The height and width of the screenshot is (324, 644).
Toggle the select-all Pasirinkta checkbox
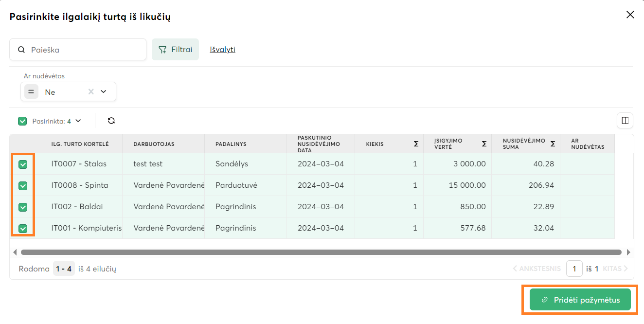[x=22, y=121]
